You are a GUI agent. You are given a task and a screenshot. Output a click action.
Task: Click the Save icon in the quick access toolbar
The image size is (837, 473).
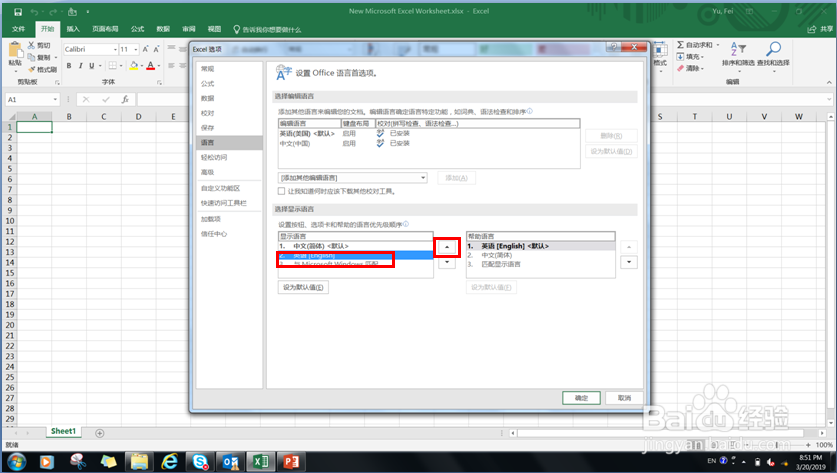(x=18, y=12)
